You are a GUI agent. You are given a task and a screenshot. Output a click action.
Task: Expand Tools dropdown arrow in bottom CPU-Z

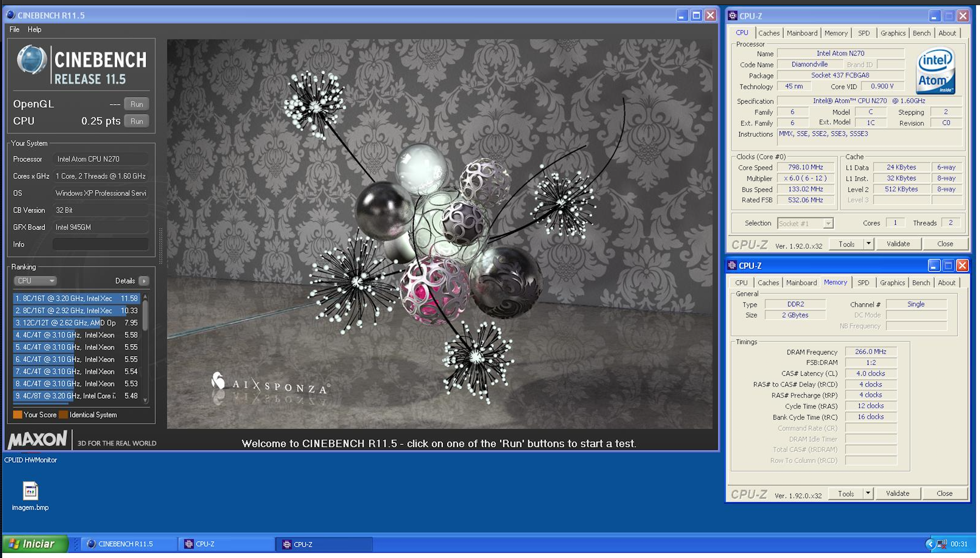tap(868, 493)
